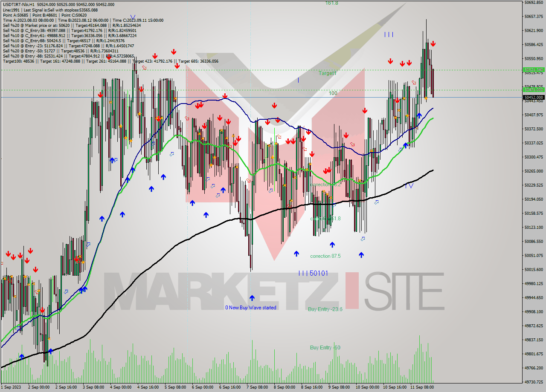Click price axis label 50015.600
546x392 pixels.
[534, 270]
